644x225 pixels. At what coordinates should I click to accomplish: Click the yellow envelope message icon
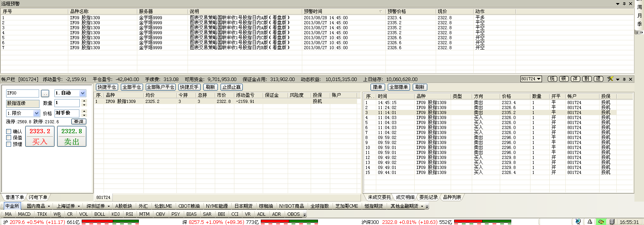coord(601,222)
